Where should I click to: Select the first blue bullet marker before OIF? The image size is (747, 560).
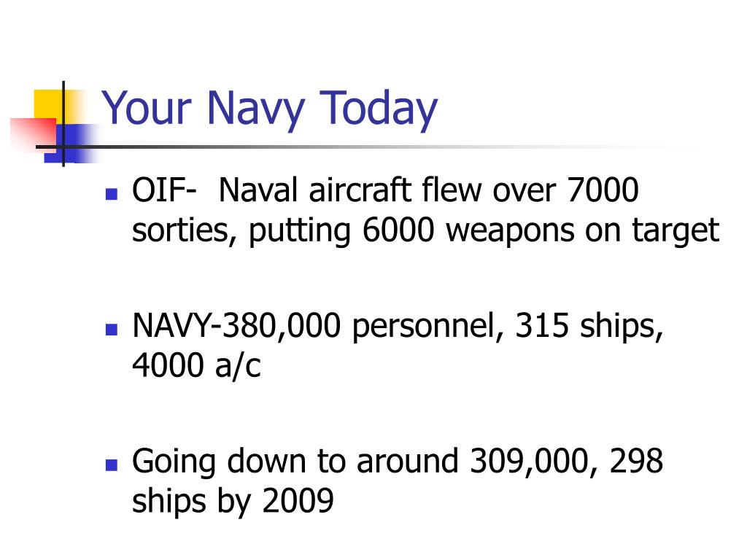(112, 194)
